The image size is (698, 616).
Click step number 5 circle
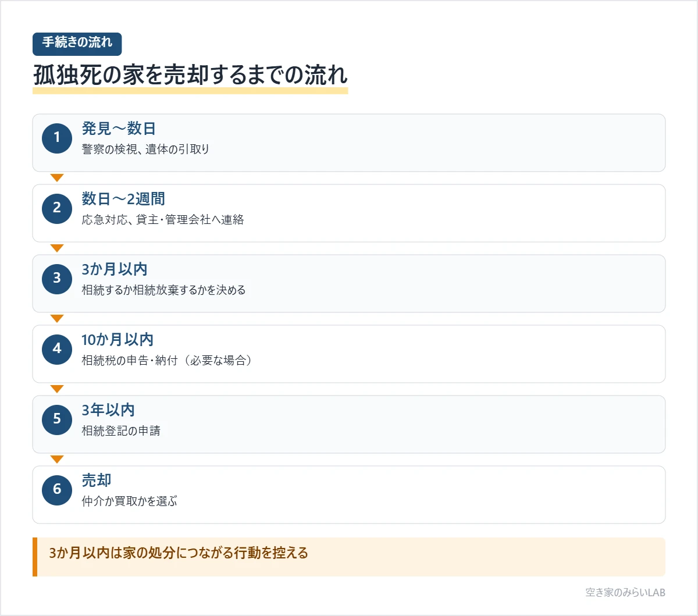pyautogui.click(x=57, y=419)
